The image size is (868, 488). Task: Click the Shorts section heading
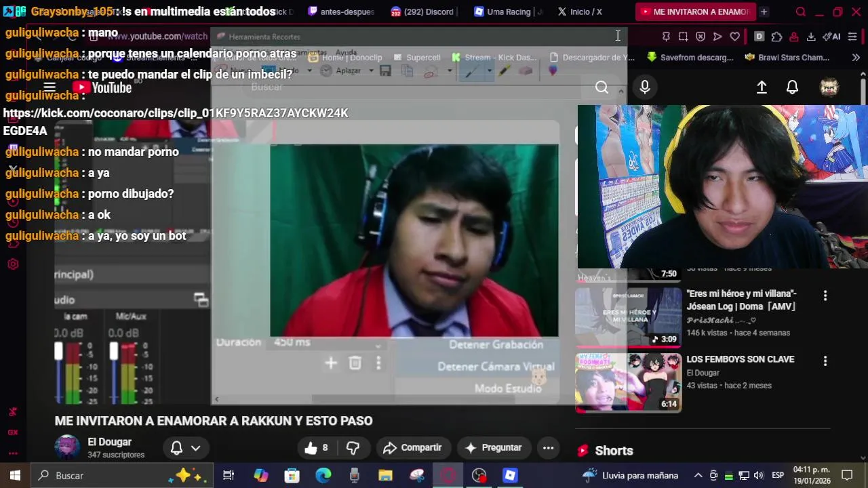tap(614, 451)
